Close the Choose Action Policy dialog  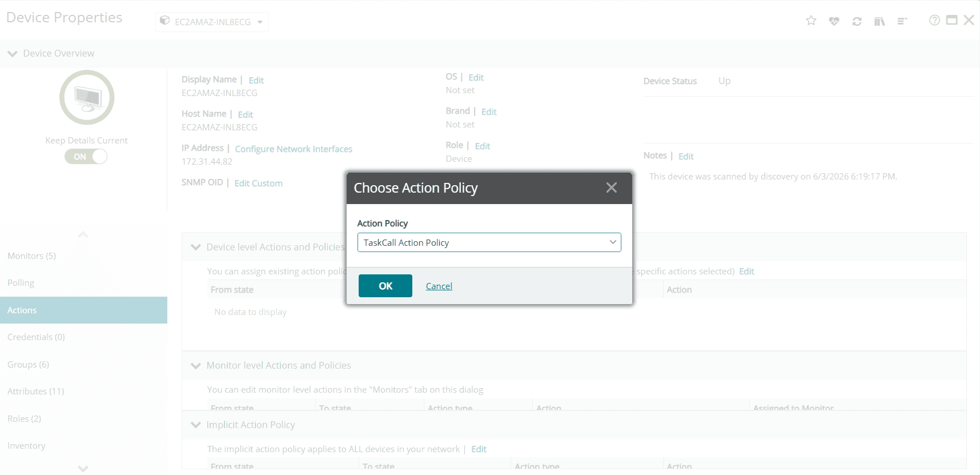611,187
